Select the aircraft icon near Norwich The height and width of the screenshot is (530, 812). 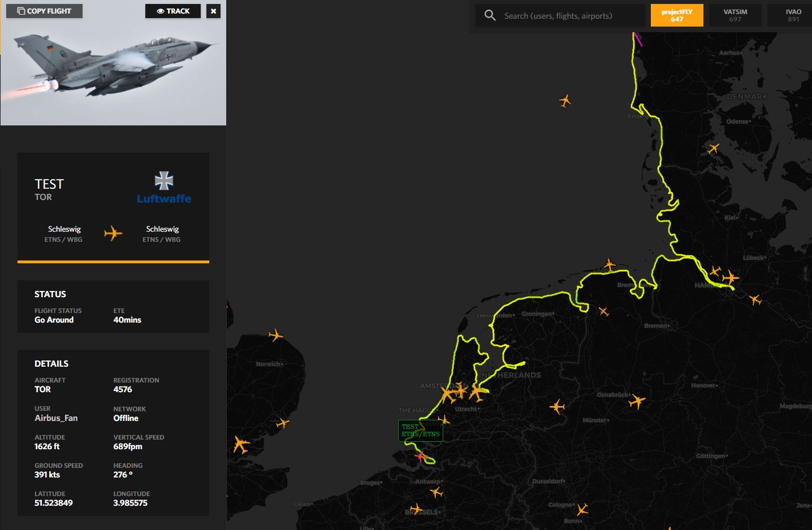(x=275, y=336)
